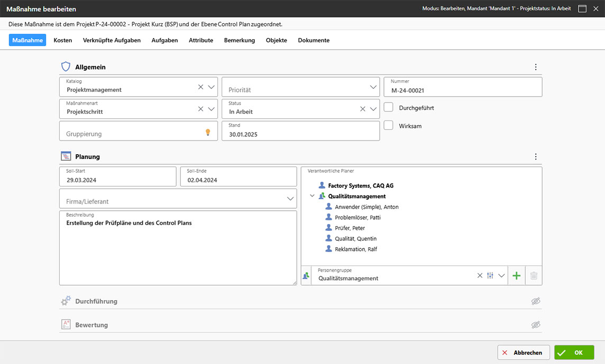605x364 pixels.
Task: Enable the Durchgeführt checkbox
Action: (x=389, y=107)
